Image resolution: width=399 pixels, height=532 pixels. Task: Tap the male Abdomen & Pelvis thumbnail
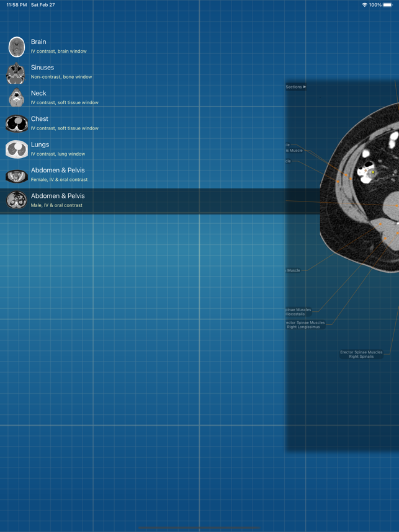(16, 200)
